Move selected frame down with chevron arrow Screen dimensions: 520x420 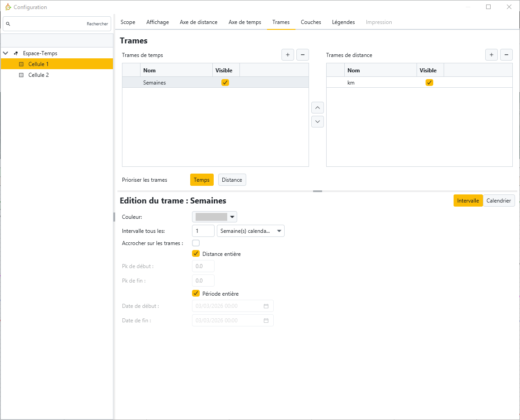pos(318,122)
